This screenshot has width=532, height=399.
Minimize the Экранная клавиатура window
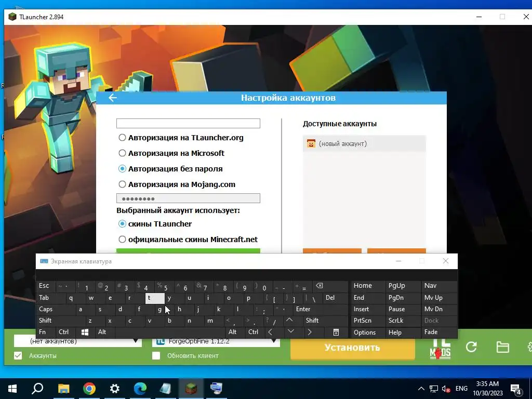[x=398, y=261]
